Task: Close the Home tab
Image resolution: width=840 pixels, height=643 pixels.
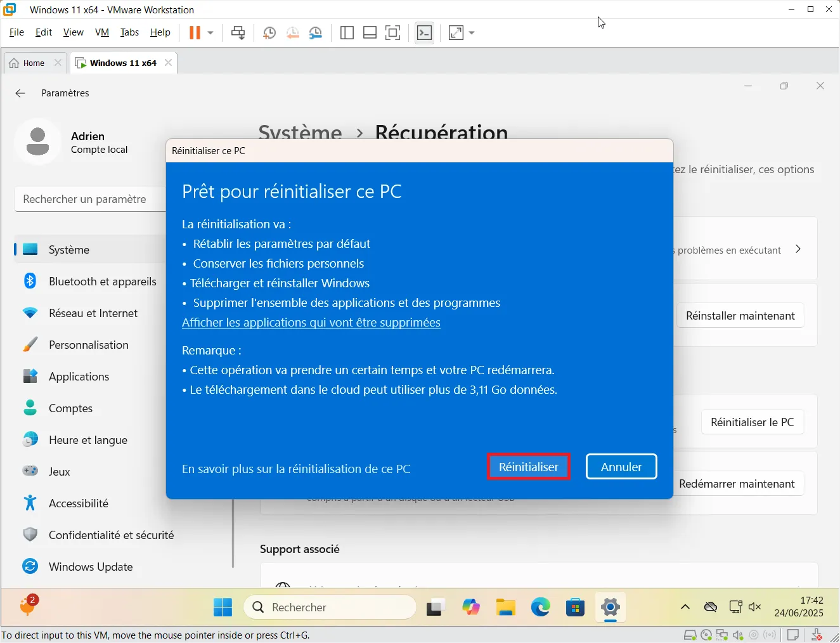Action: [x=58, y=63]
